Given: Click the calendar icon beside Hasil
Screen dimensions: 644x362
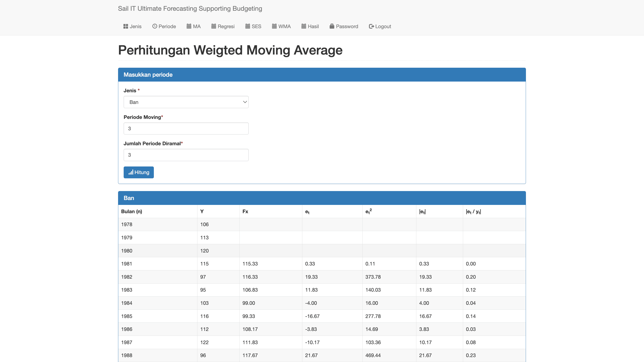Looking at the screenshot, I should pos(303,26).
